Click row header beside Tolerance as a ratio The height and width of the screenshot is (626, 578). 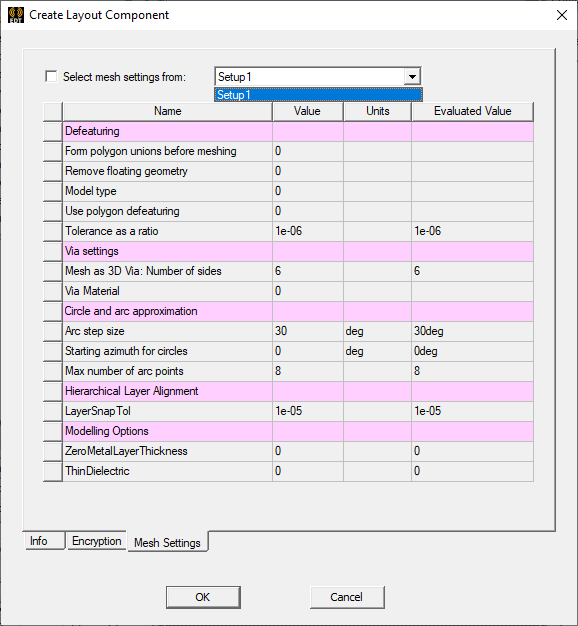53,231
